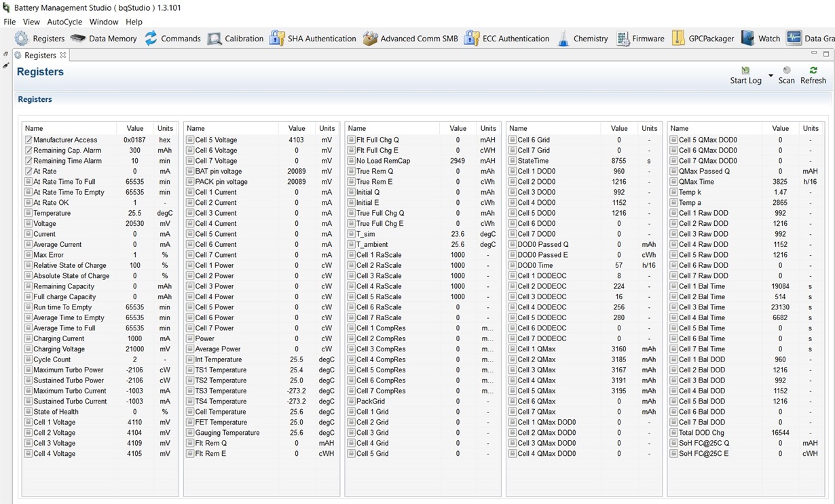Select the State of Health row
This screenshot has width=835, height=504.
[x=100, y=412]
